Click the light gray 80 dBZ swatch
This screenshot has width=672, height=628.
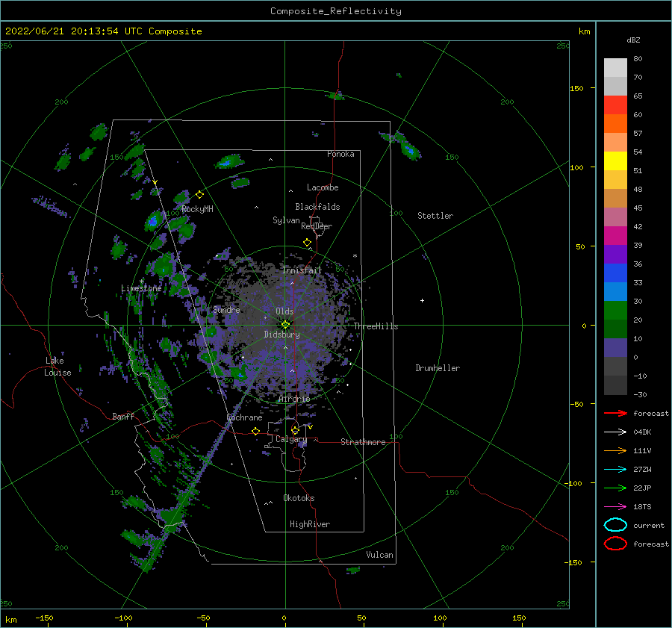(615, 67)
